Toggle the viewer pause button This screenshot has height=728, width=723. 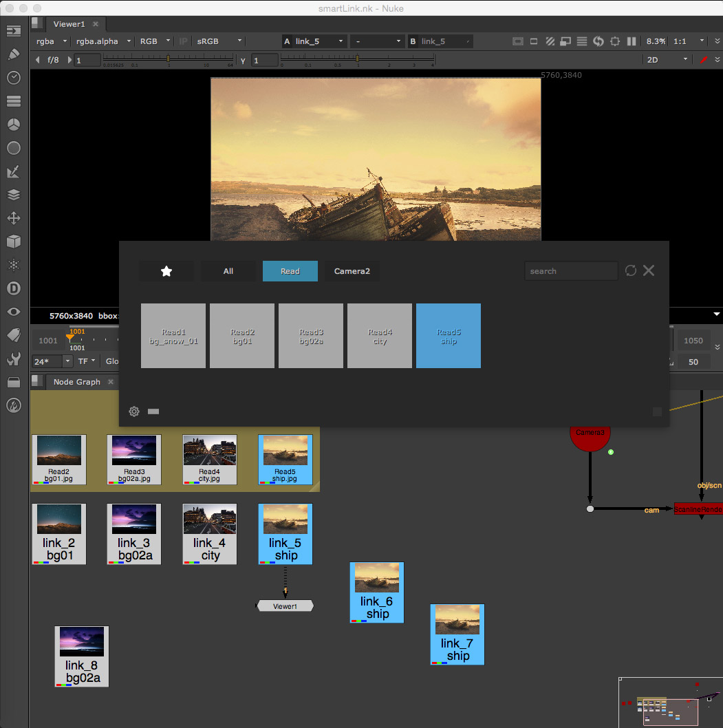click(x=632, y=41)
